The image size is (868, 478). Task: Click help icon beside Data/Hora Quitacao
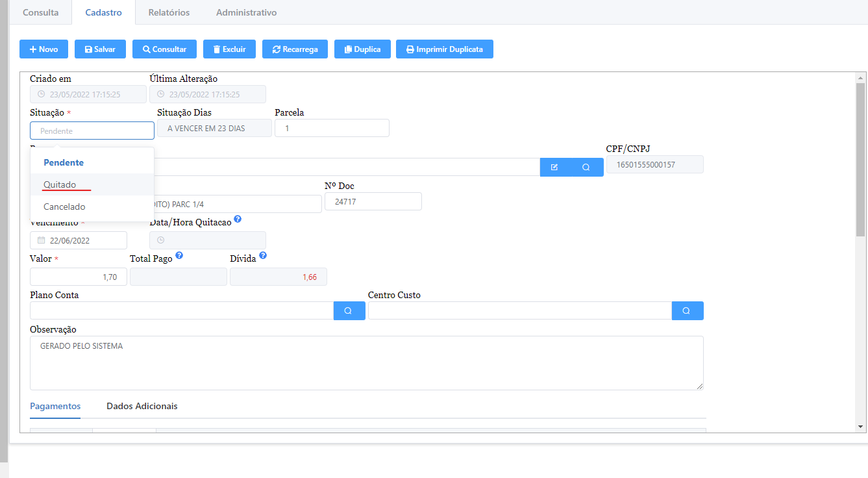pyautogui.click(x=238, y=220)
